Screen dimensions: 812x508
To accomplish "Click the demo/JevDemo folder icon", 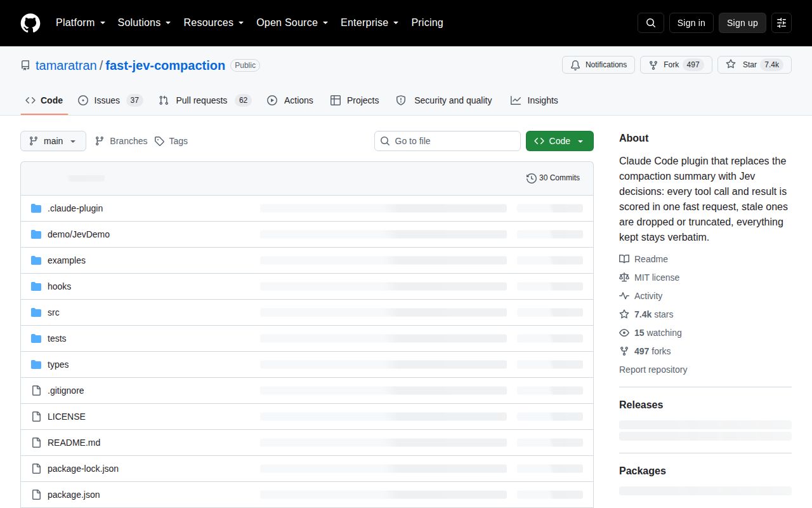I will tap(36, 234).
